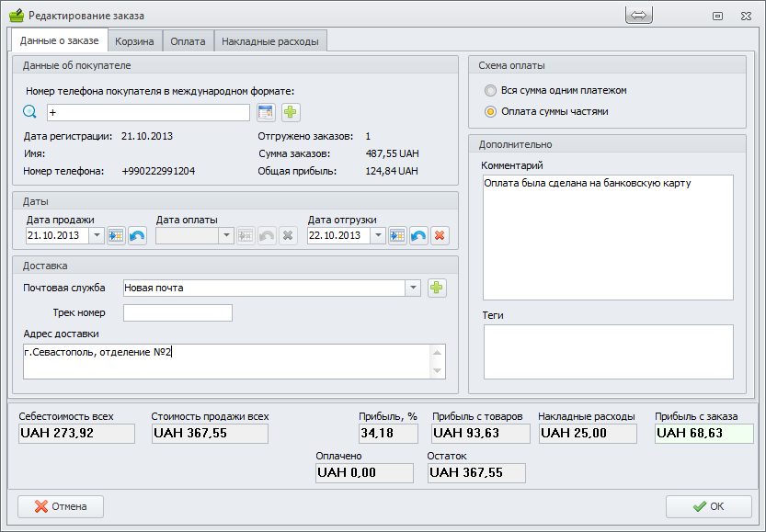Click into the 'Трек номер' input field
The width and height of the screenshot is (766, 532).
177,313
